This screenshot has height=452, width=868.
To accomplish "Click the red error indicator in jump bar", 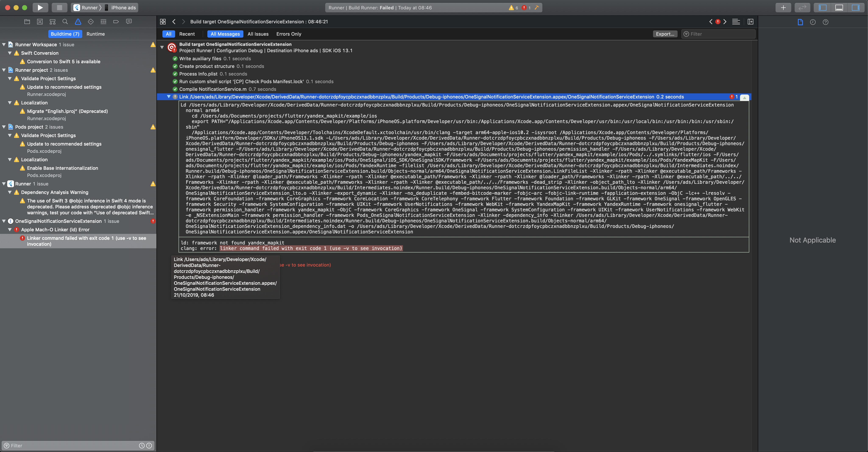I will pos(718,22).
